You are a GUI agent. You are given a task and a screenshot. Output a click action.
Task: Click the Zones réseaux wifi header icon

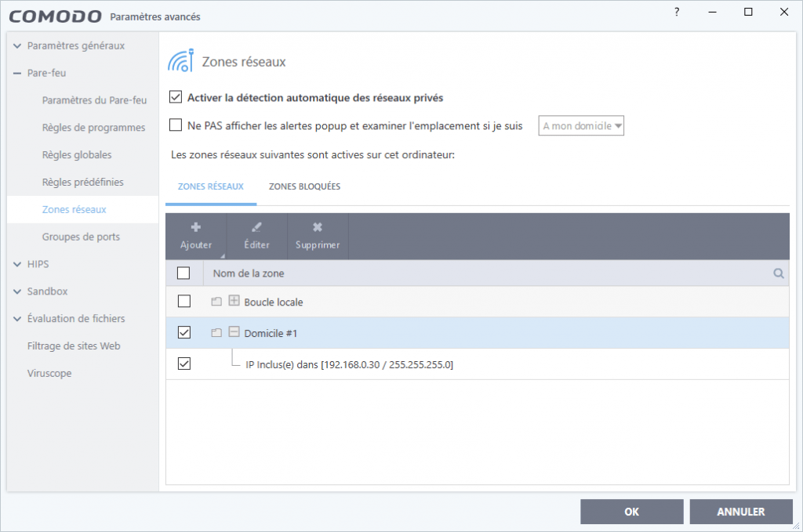coord(180,60)
